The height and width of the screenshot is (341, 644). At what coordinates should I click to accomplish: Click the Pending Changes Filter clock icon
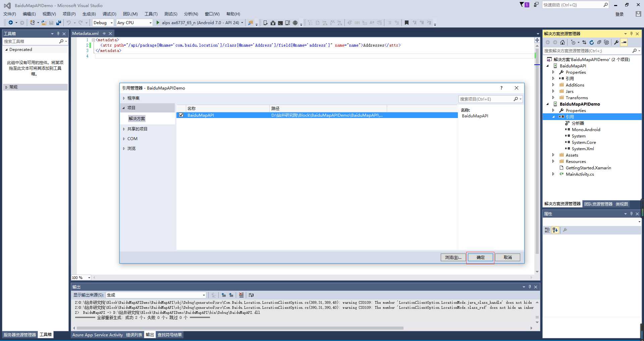573,42
